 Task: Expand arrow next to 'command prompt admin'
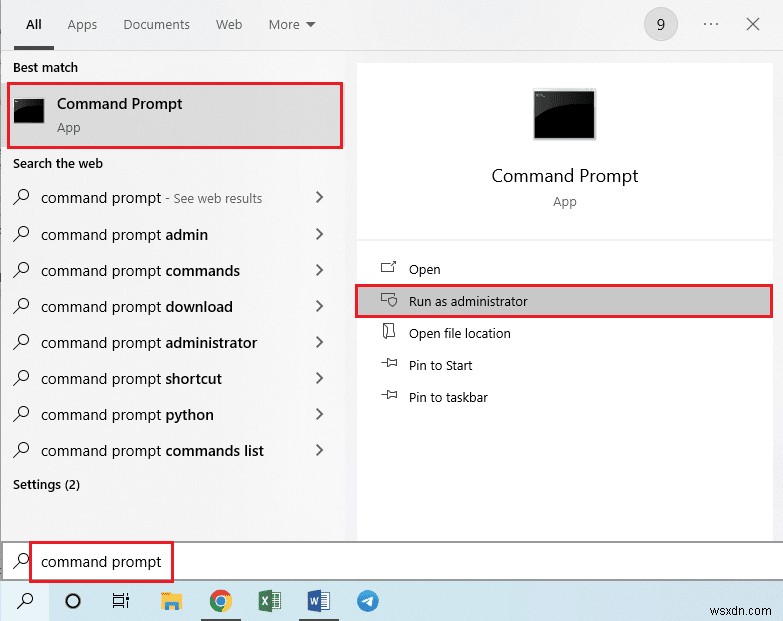click(x=320, y=234)
